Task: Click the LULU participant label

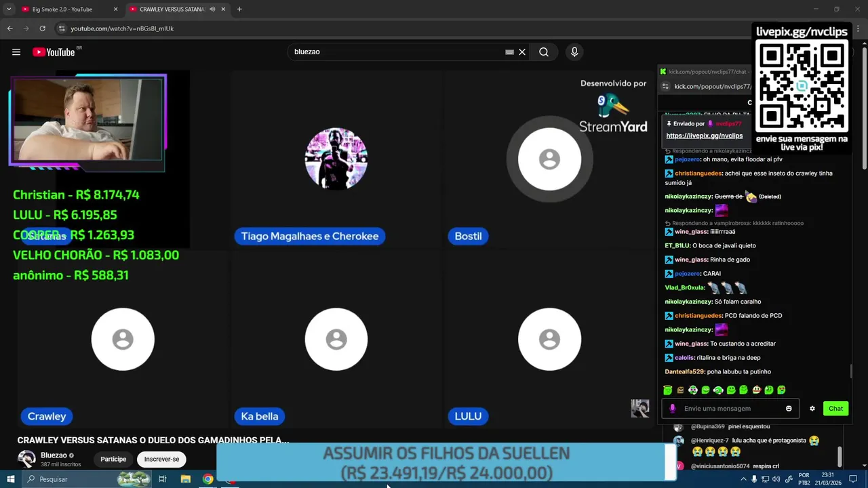Action: click(468, 416)
